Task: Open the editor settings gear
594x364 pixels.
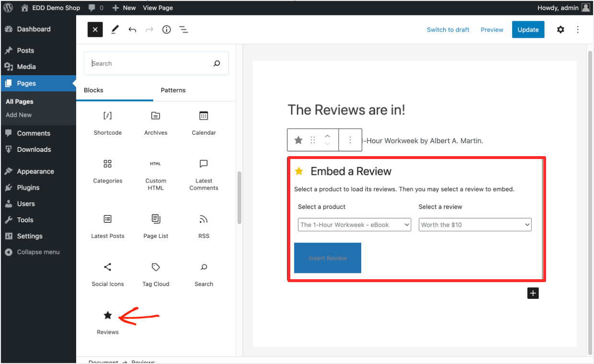Action: (x=560, y=30)
